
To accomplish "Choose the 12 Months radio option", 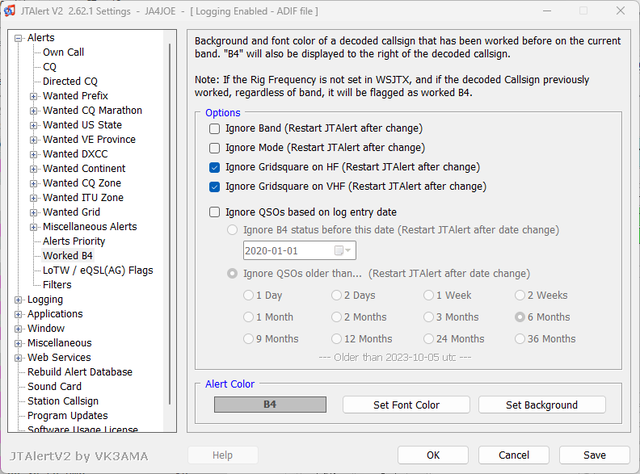I will click(x=336, y=339).
